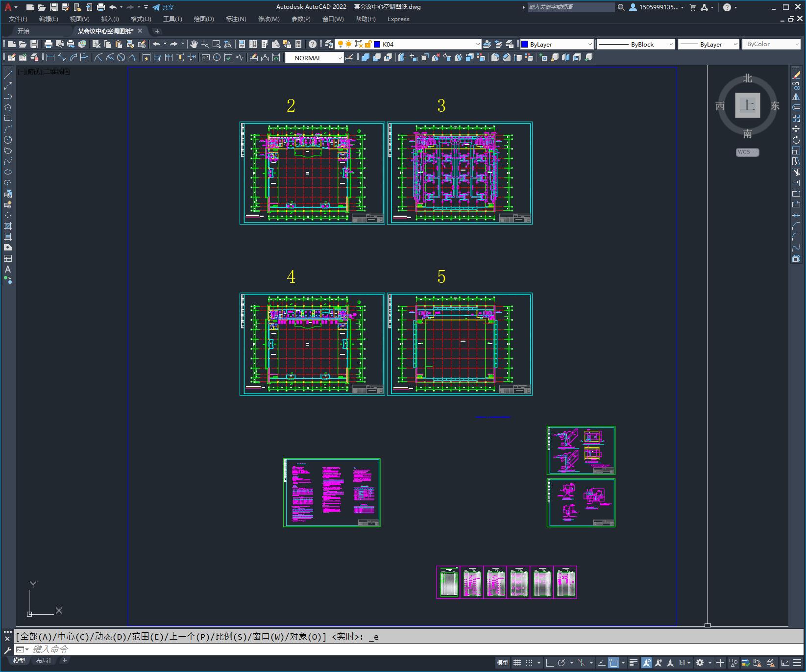Select the Polygon draw tool
Image resolution: width=806 pixels, height=672 pixels.
[x=8, y=107]
